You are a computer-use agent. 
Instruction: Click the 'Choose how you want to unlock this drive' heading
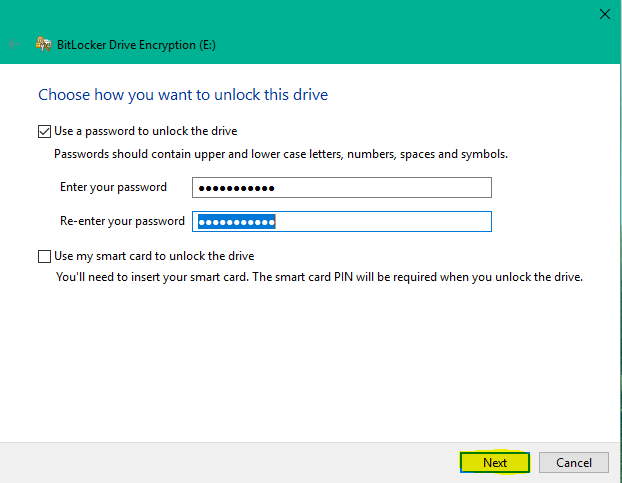tap(183, 95)
